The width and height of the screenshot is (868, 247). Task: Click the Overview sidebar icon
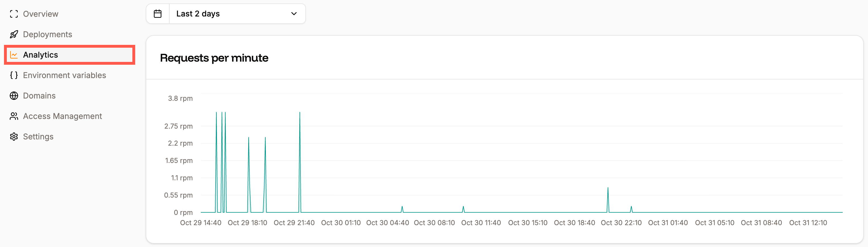click(x=14, y=14)
